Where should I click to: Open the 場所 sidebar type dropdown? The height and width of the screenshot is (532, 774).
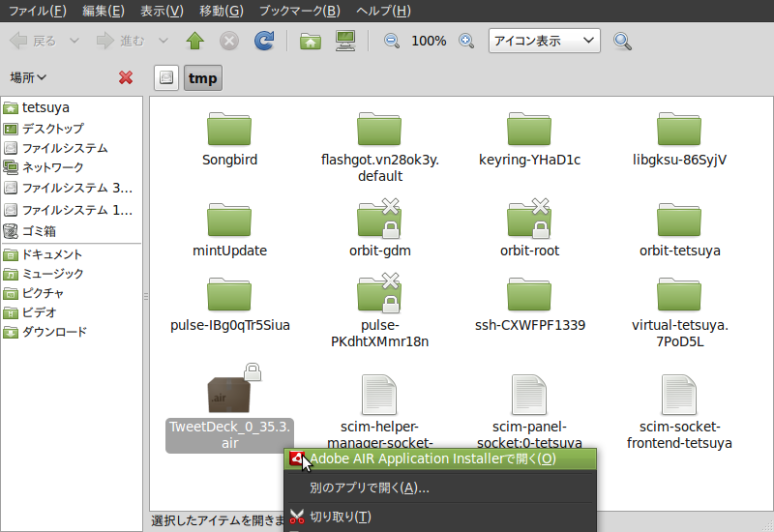click(x=28, y=77)
